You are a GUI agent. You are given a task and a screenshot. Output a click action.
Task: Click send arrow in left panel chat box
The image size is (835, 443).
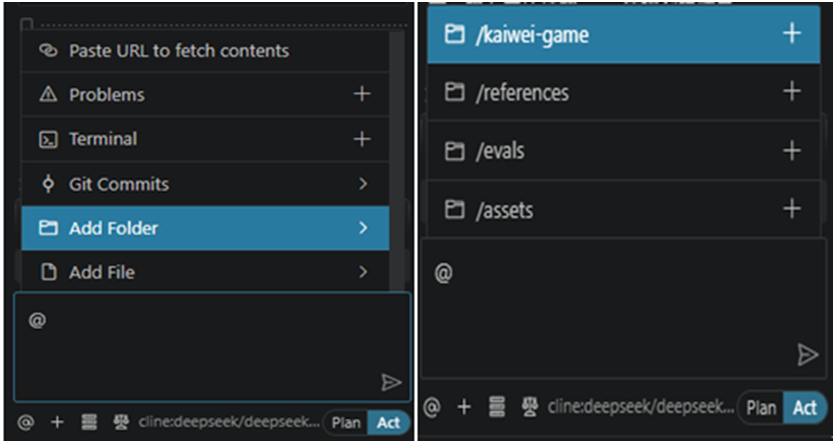click(391, 382)
